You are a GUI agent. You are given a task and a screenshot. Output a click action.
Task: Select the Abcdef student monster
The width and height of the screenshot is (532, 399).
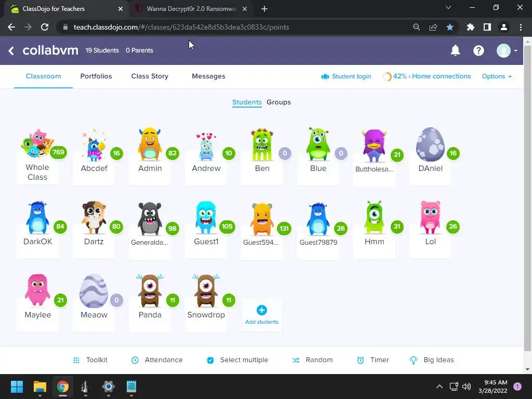coord(94,145)
